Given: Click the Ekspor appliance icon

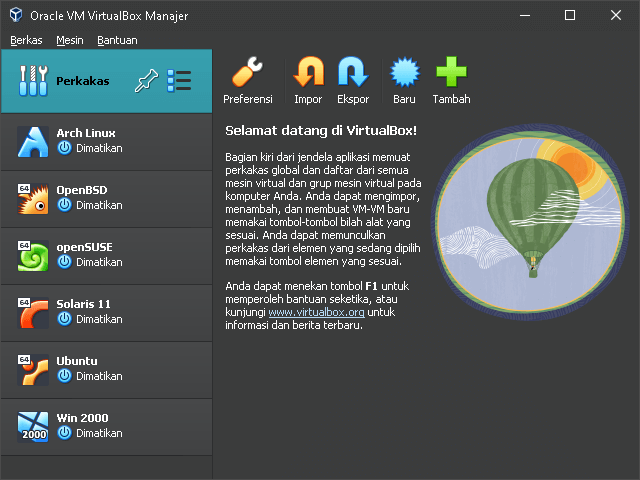Looking at the screenshot, I should (353, 73).
